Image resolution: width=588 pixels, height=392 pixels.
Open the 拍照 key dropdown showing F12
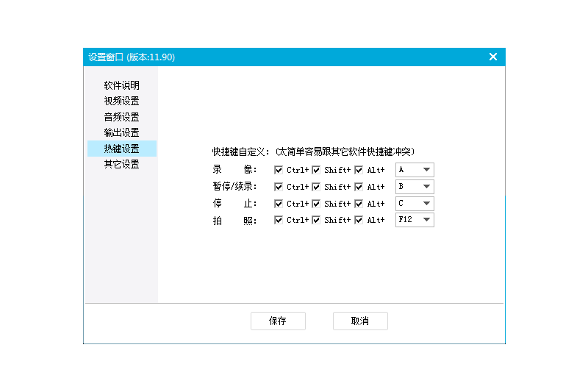tap(415, 220)
